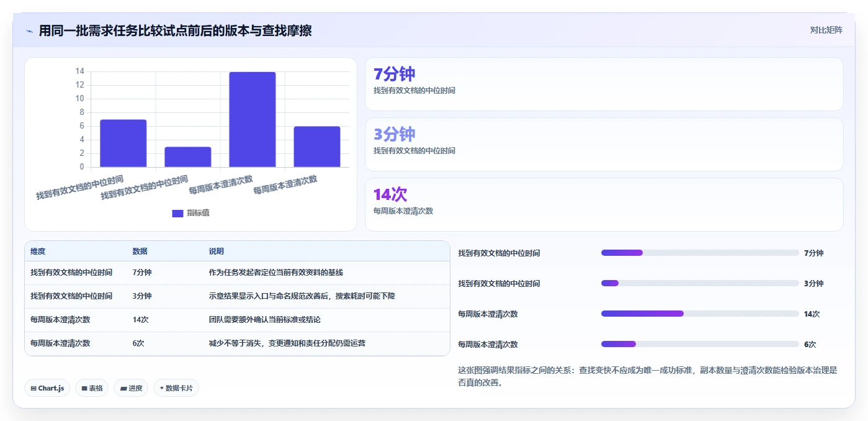
Task: Click the shortest chart bar with value 3
Action: [188, 157]
